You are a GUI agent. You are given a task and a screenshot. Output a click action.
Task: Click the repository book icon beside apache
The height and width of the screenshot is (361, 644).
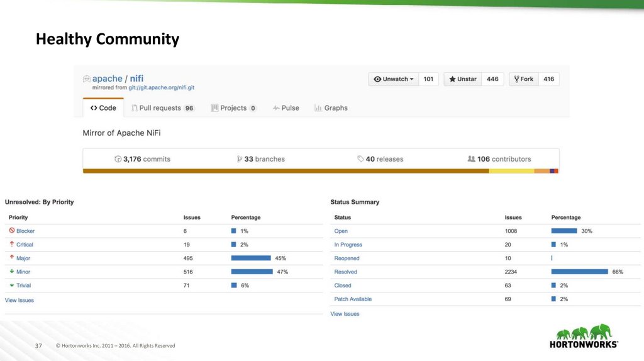87,79
